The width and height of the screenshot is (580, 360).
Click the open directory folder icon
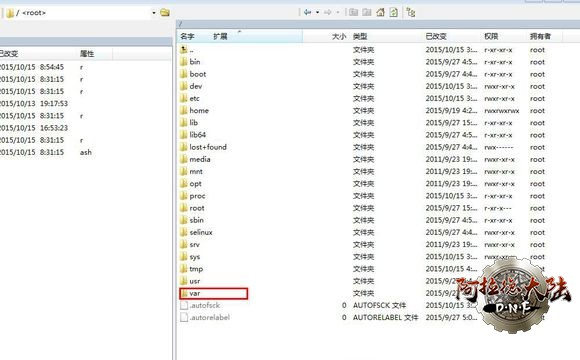[x=165, y=13]
